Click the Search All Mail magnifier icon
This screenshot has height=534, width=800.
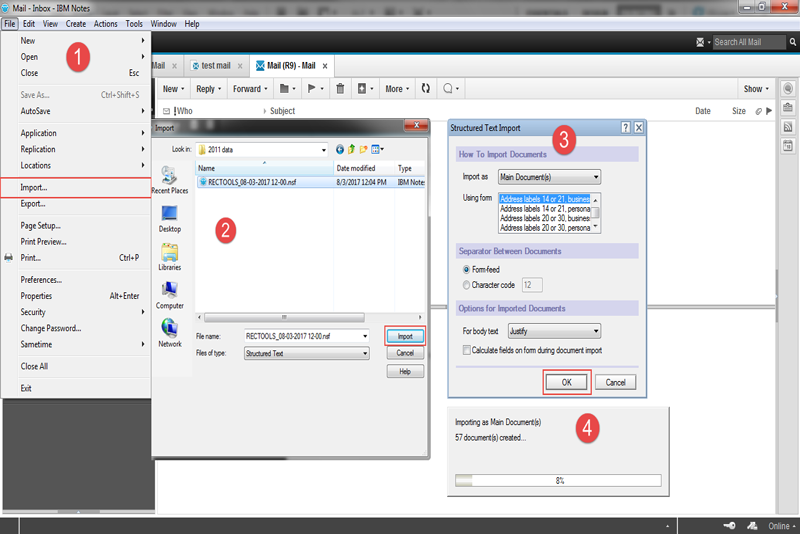(792, 42)
